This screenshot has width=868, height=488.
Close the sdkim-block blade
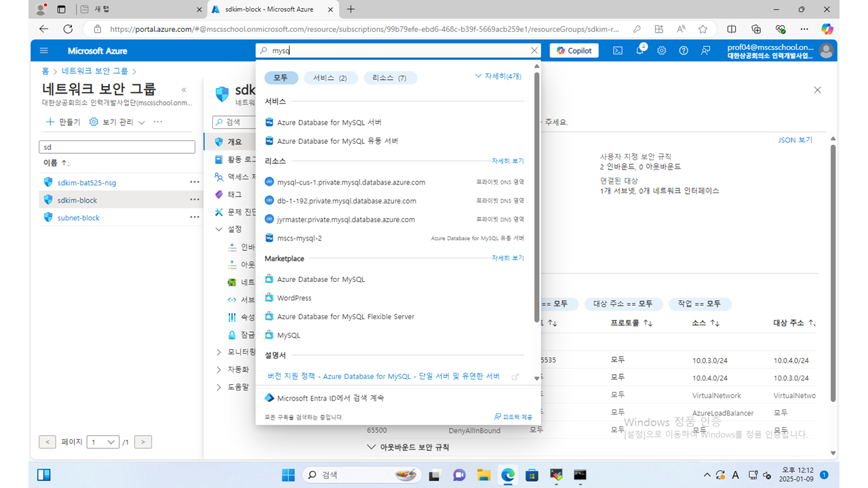(x=817, y=90)
